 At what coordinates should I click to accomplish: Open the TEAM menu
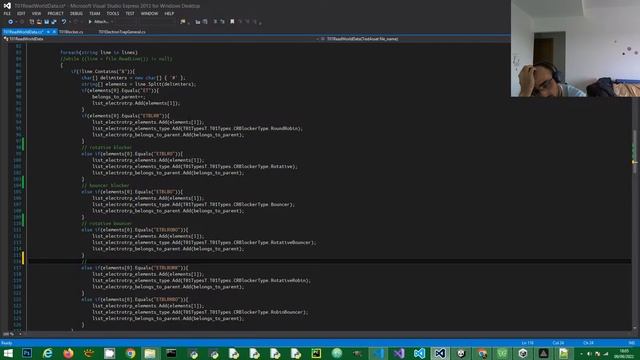point(95,13)
